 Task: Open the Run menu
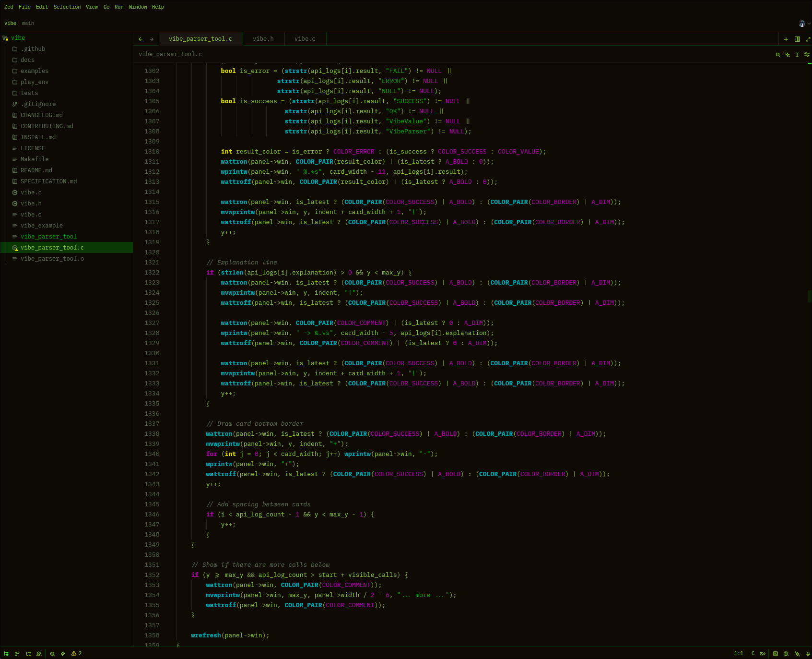[x=119, y=7]
